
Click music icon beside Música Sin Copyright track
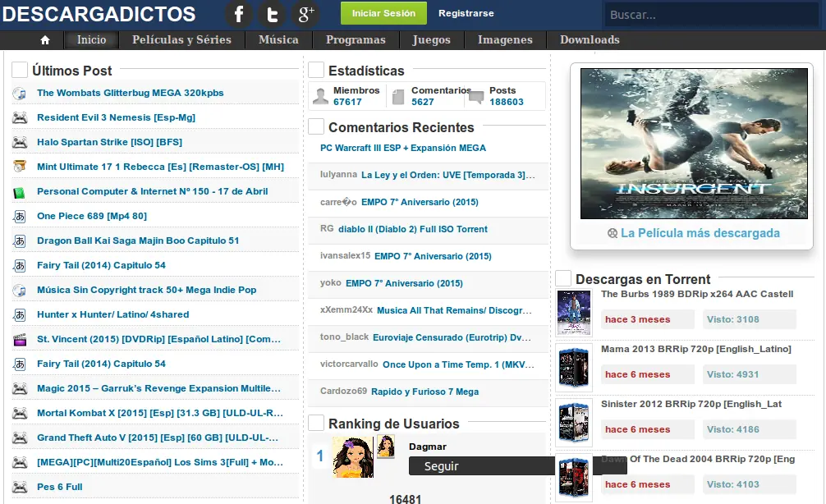20,291
